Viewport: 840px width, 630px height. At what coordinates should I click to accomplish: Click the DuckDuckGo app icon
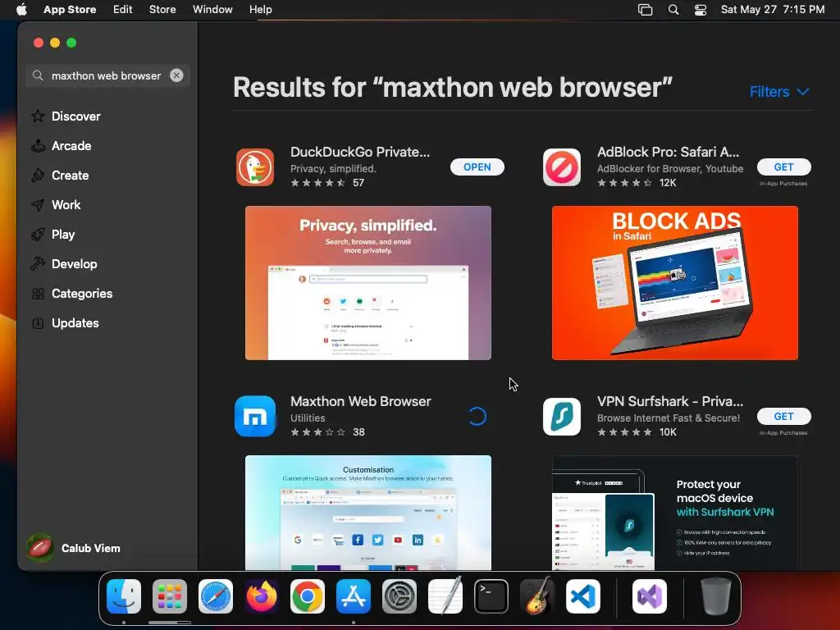click(x=255, y=167)
